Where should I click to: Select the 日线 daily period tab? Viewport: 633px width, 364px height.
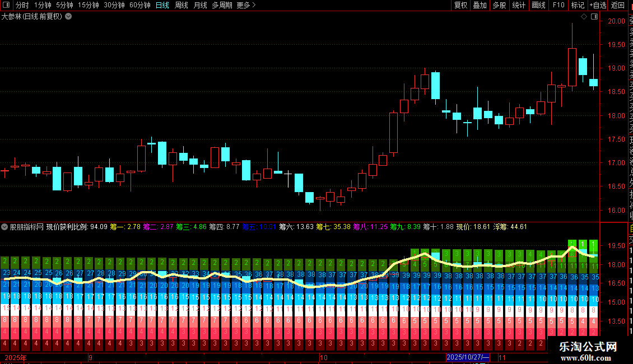[162, 5]
